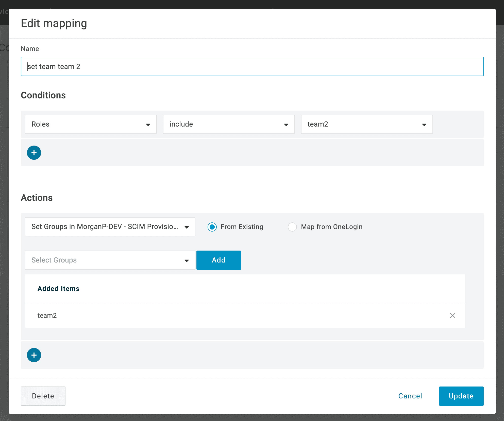Click the Select Groups caret icon
The height and width of the screenshot is (421, 504).
pos(187,260)
